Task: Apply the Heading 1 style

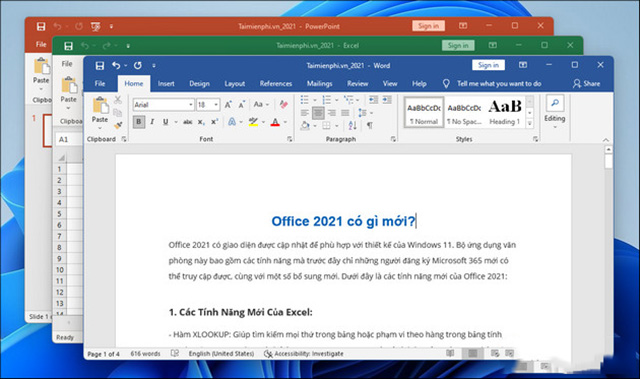Action: [x=505, y=112]
